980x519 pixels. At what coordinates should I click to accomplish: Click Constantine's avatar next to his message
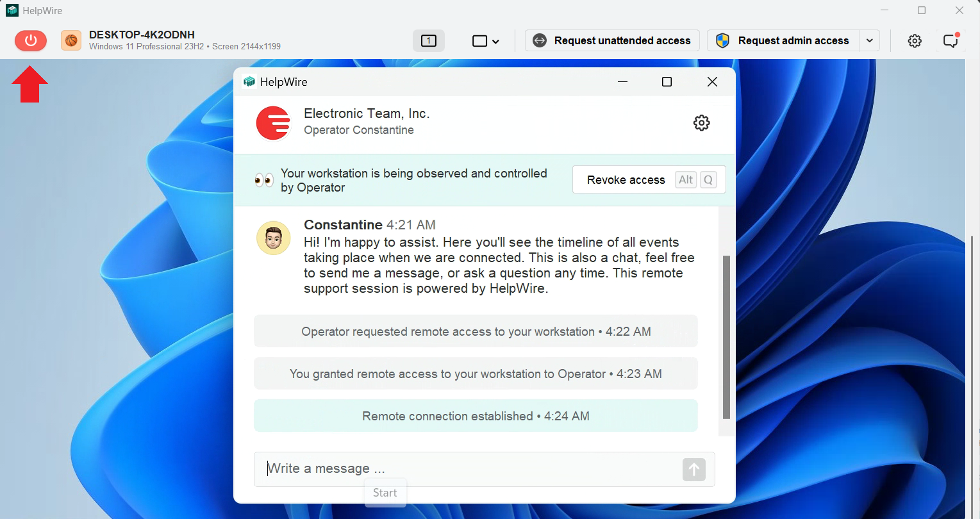click(273, 238)
